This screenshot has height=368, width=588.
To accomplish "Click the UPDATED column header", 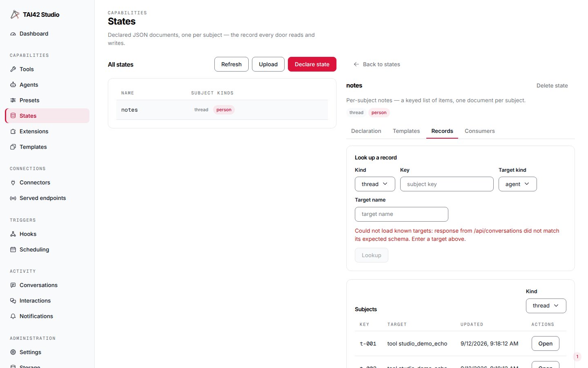I will pyautogui.click(x=472, y=324).
